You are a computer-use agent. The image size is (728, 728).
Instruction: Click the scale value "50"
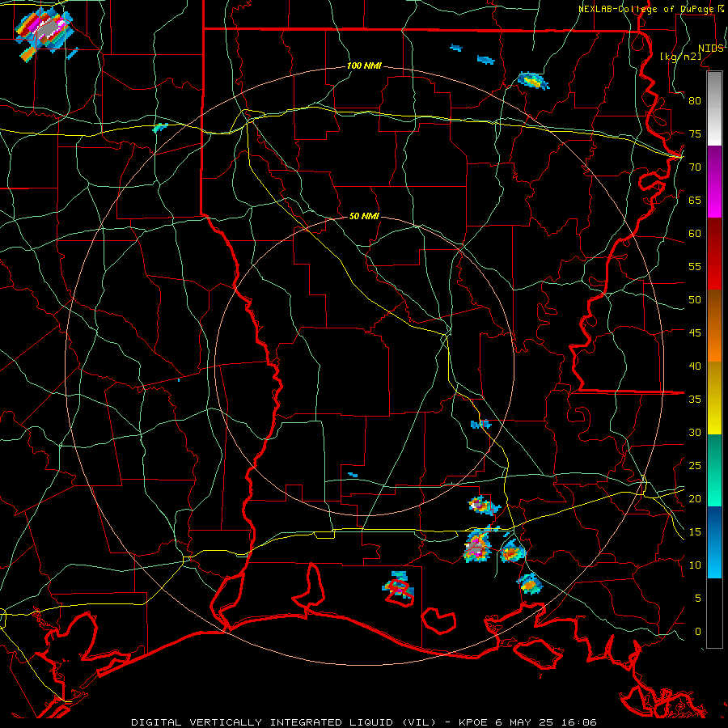(695, 299)
